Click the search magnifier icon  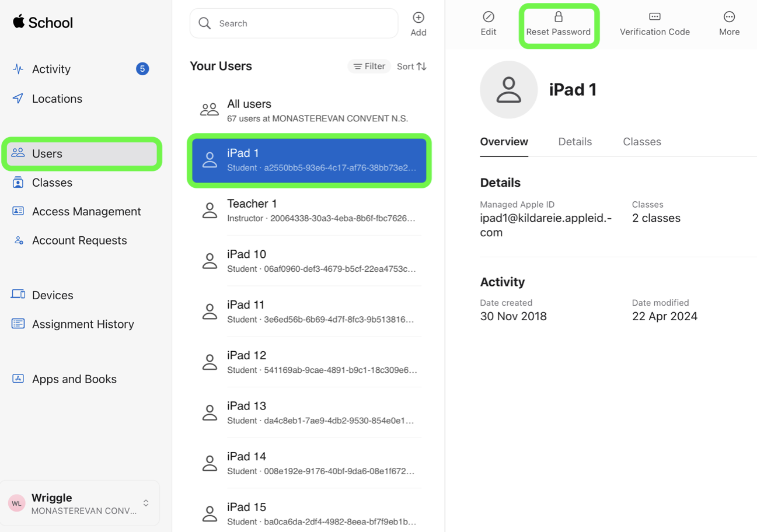(204, 23)
